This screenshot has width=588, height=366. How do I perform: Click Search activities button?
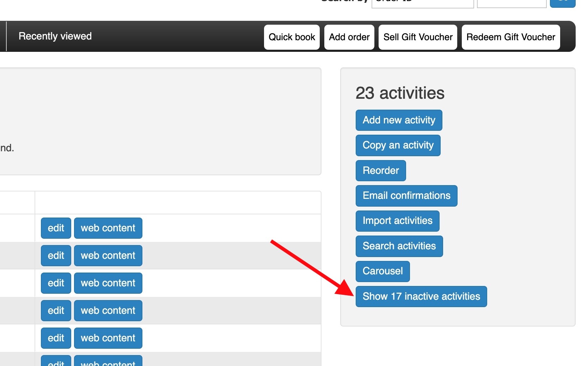tap(399, 246)
